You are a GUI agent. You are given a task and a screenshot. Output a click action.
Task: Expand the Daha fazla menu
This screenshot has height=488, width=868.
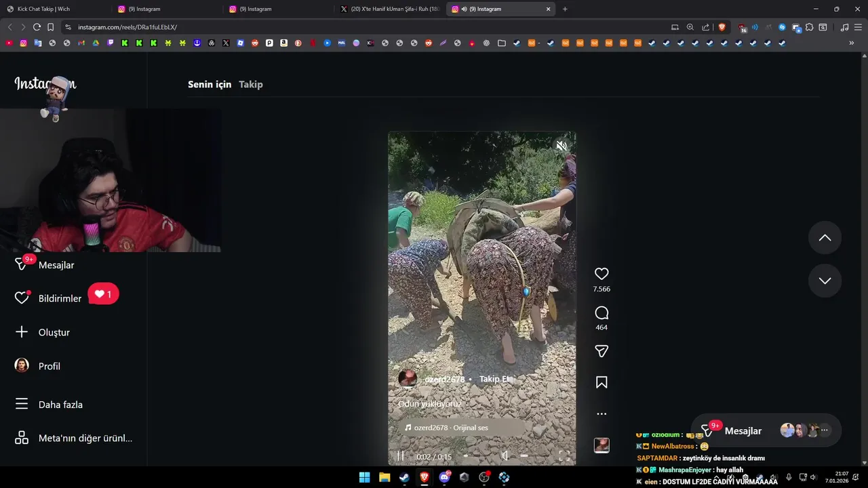(60, 405)
